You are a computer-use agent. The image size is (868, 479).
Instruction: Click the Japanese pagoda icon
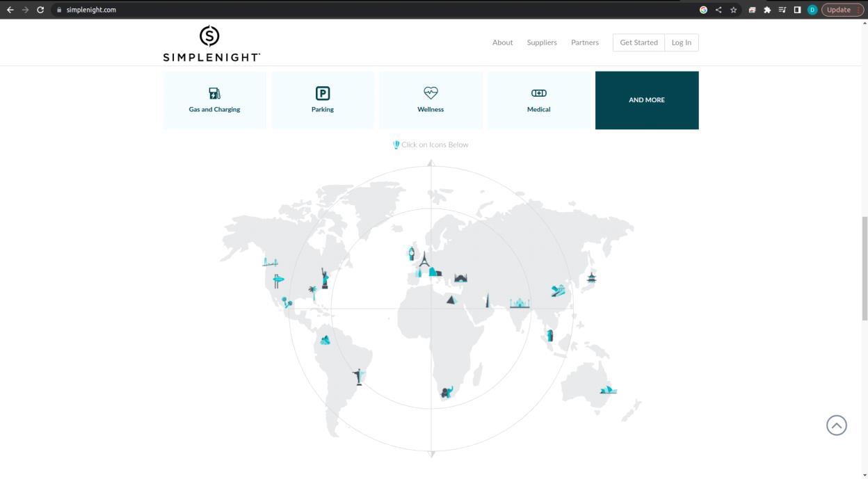[x=591, y=277]
